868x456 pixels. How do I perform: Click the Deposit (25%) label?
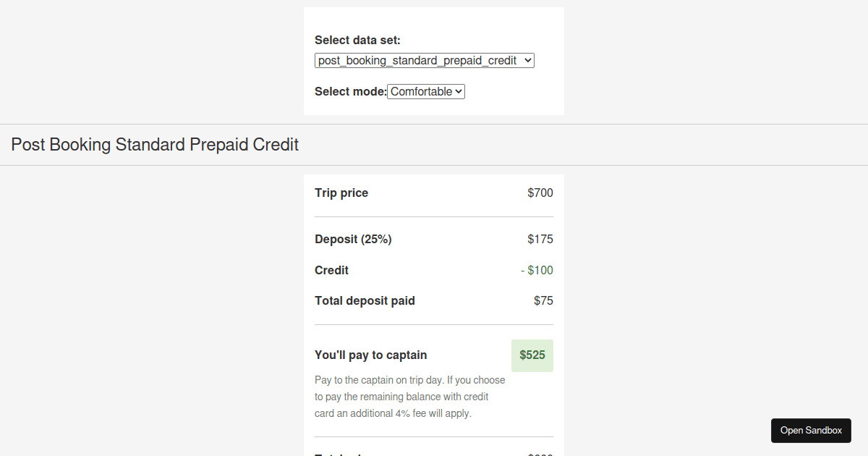pos(353,239)
